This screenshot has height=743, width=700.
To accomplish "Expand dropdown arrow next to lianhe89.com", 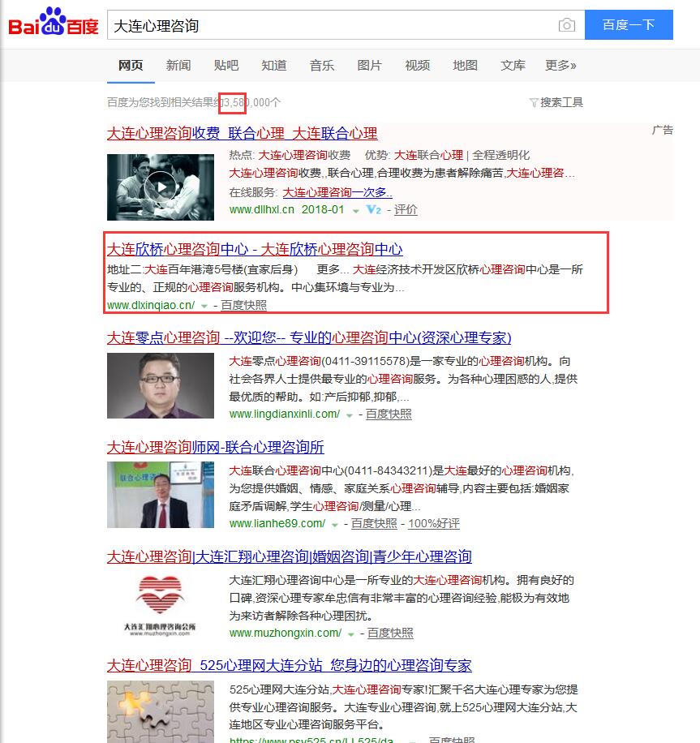I will pyautogui.click(x=335, y=525).
